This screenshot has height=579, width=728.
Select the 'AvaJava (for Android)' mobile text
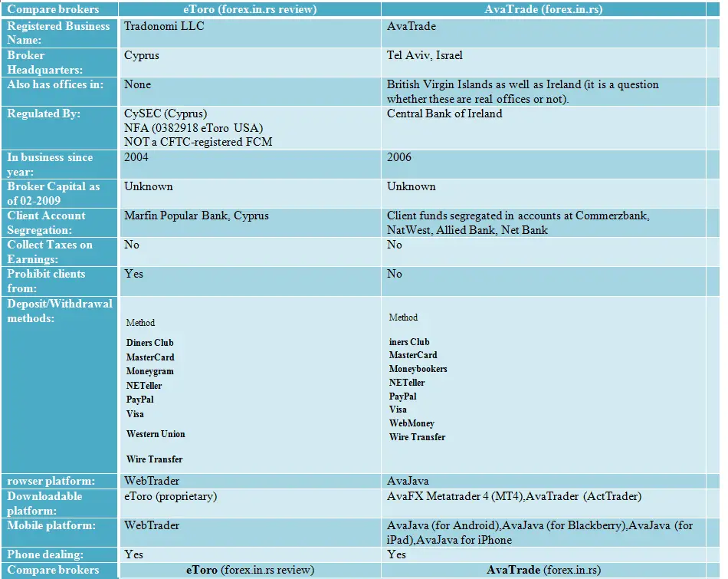[443, 525]
